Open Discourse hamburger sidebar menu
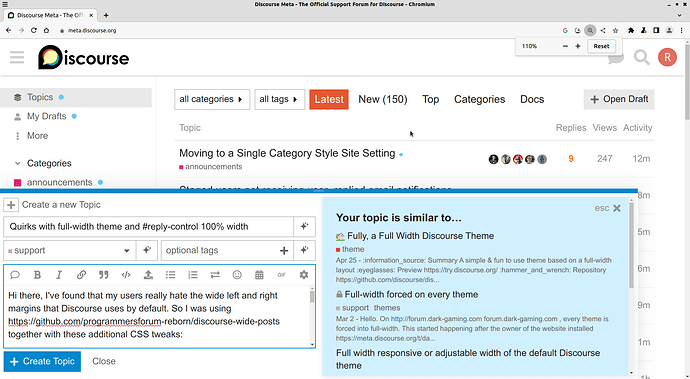690x379 pixels. click(x=17, y=57)
